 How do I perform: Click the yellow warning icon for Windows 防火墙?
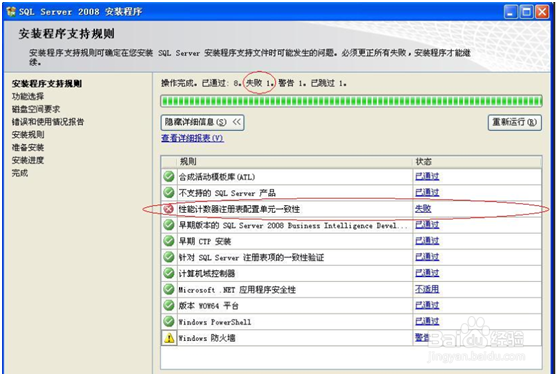pyautogui.click(x=169, y=338)
